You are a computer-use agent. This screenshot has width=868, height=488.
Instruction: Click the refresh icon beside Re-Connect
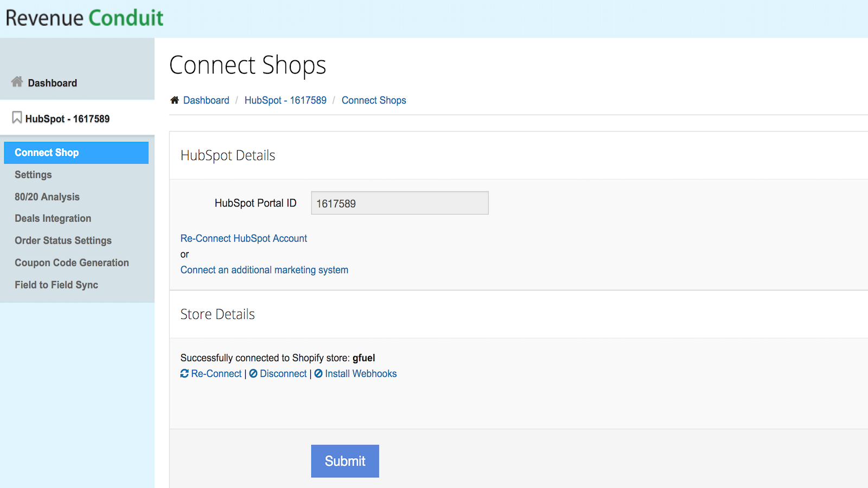click(x=184, y=374)
